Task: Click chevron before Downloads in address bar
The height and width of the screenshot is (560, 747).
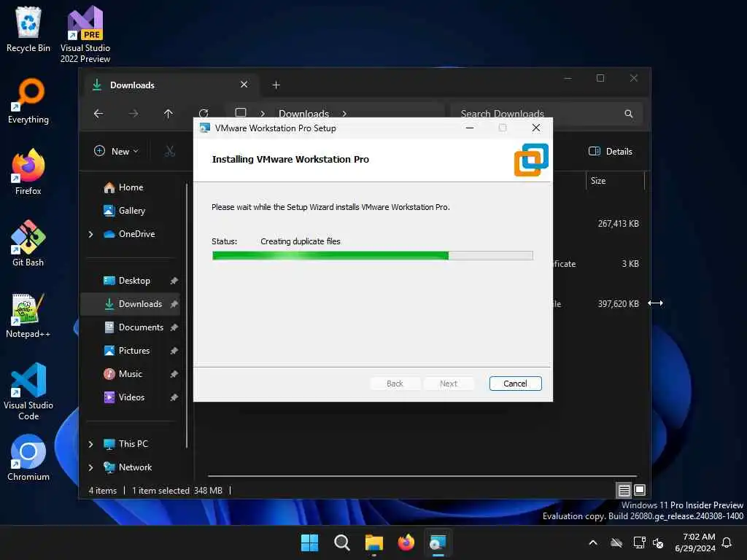Action: point(263,114)
